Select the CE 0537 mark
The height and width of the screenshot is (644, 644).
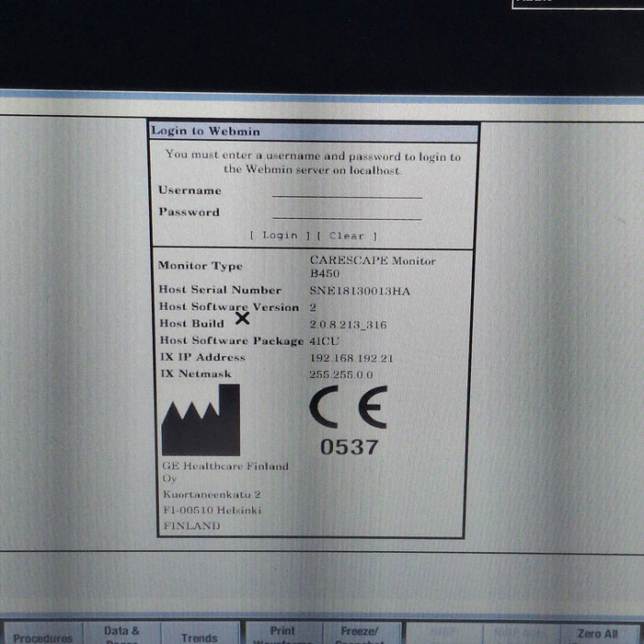pos(349,420)
